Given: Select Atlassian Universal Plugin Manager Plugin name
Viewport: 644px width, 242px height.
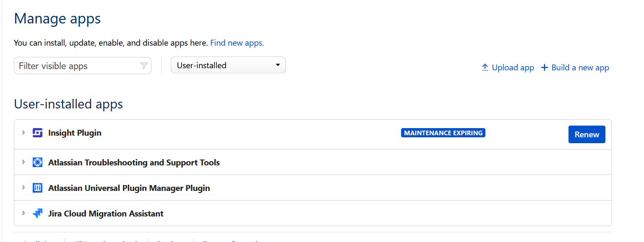Looking at the screenshot, I should 129,188.
